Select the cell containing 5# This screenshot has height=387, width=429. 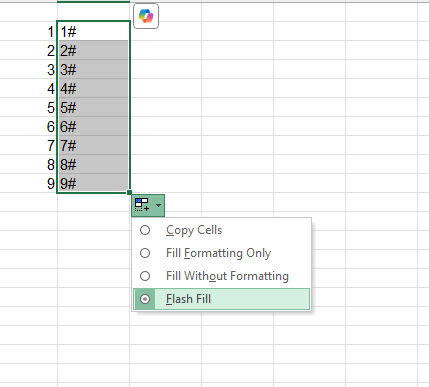click(94, 107)
